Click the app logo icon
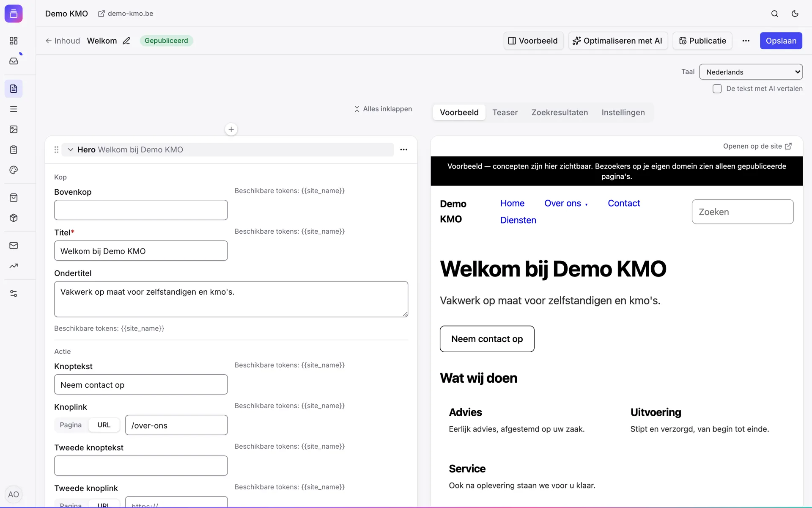 click(x=14, y=14)
